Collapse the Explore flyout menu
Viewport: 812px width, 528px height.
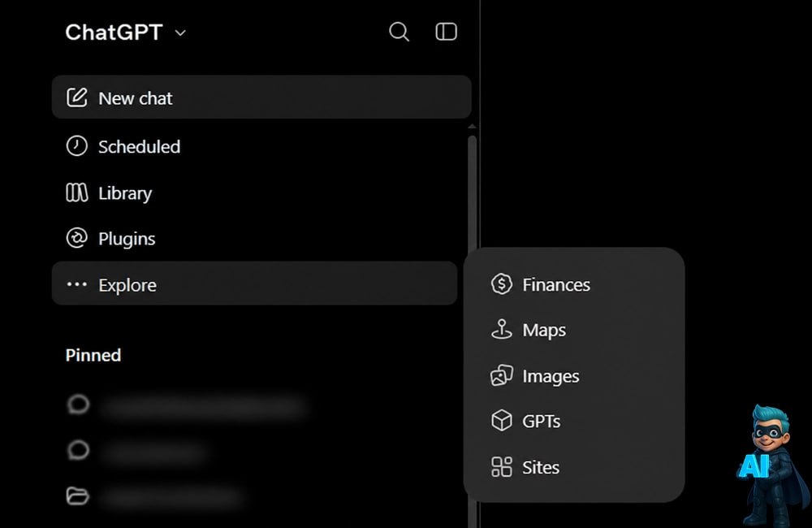254,284
